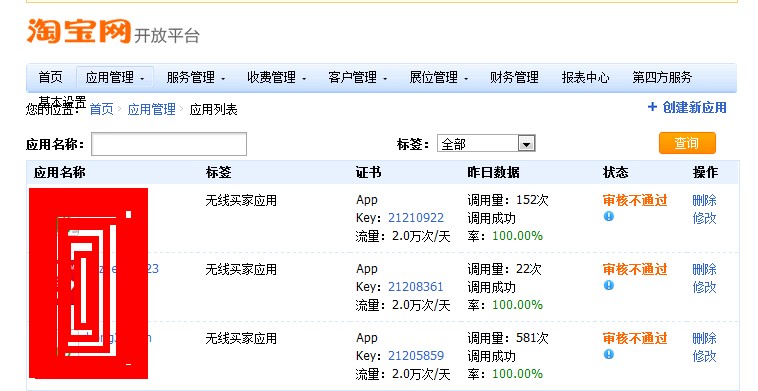Click the 调用量：152次 text
The image size is (758, 391).
[x=508, y=200]
